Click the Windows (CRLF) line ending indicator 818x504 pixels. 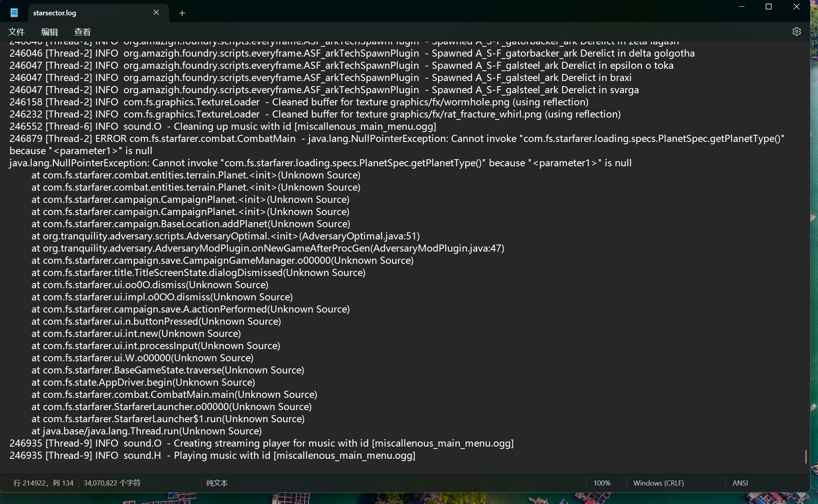(x=658, y=483)
